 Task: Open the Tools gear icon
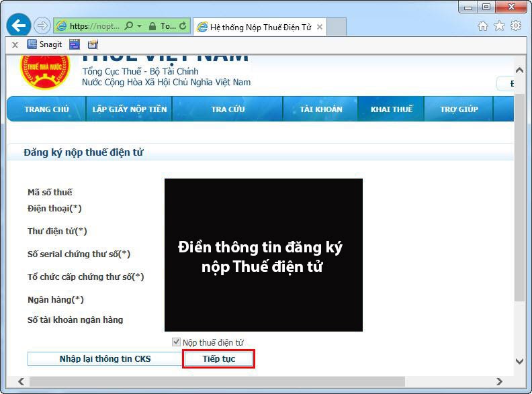click(x=516, y=26)
